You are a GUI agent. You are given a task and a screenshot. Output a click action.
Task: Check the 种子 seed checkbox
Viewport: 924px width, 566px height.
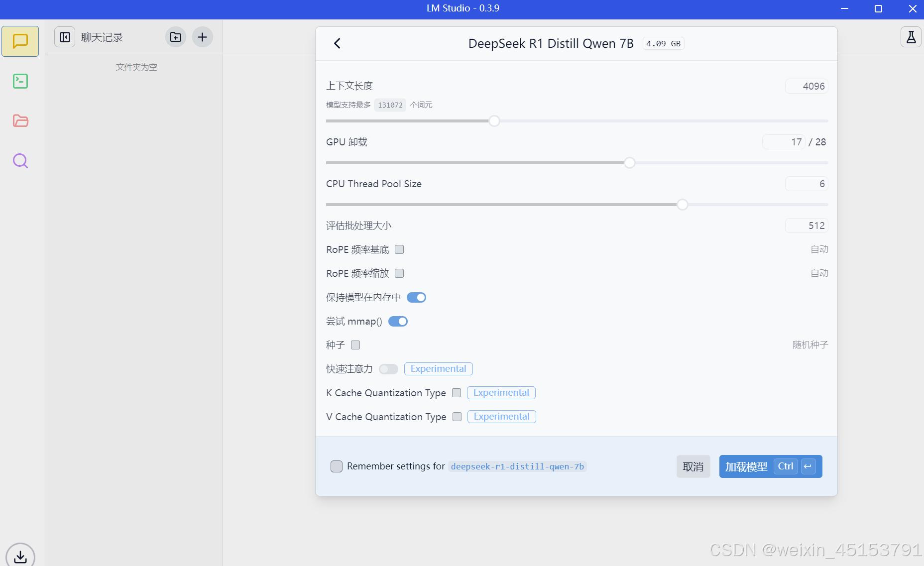click(355, 345)
